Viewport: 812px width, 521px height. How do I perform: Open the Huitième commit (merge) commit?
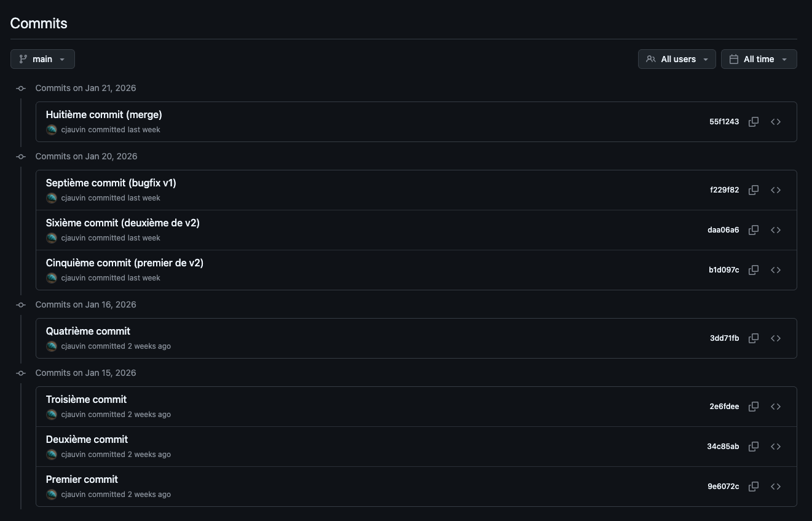coord(104,115)
